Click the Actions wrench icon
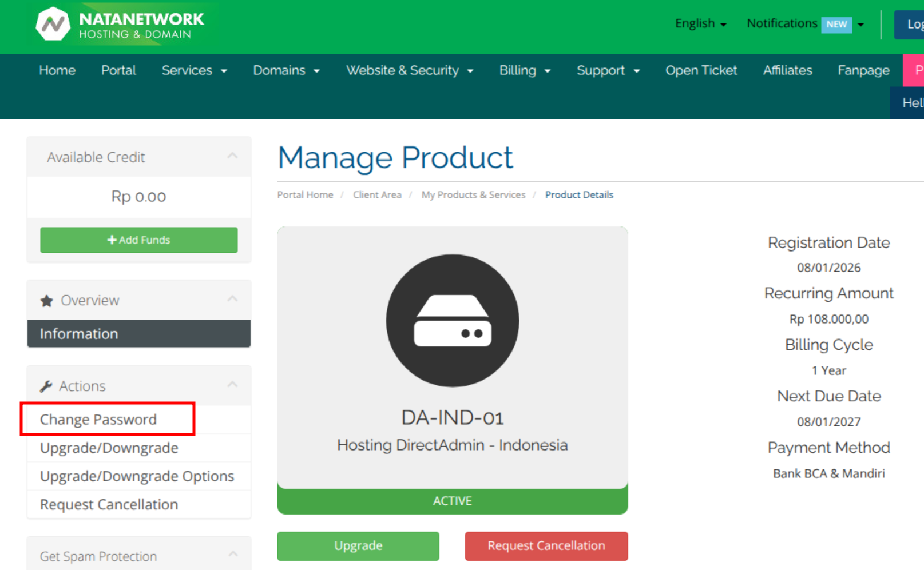This screenshot has width=924, height=570. coord(46,386)
